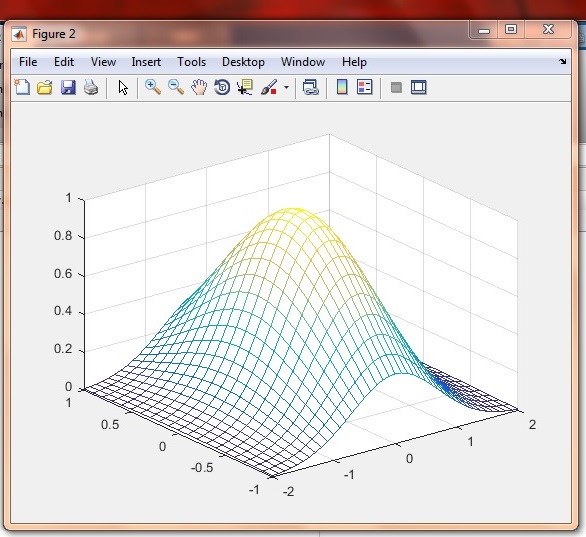Open the Tools menu
Image resolution: width=586 pixels, height=537 pixels.
(191, 62)
